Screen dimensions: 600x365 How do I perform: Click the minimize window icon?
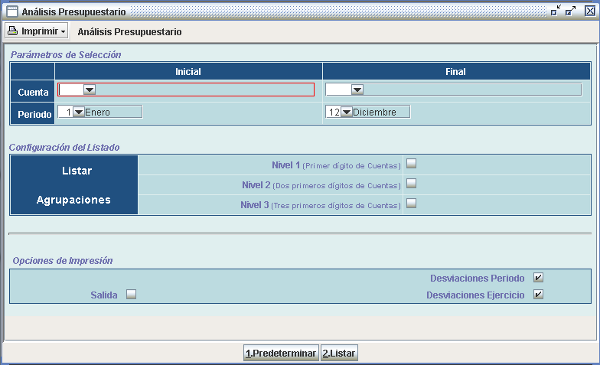556,11
